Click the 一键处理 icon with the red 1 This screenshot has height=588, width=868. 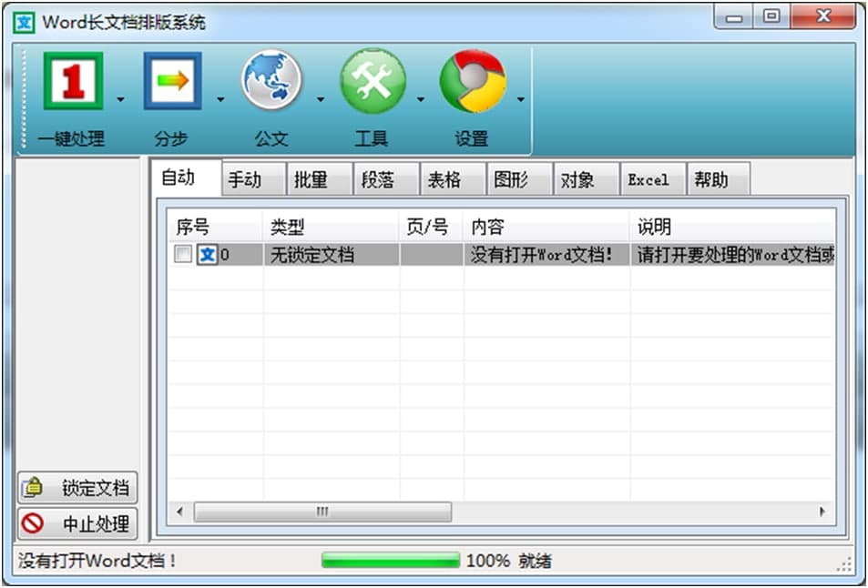point(73,81)
